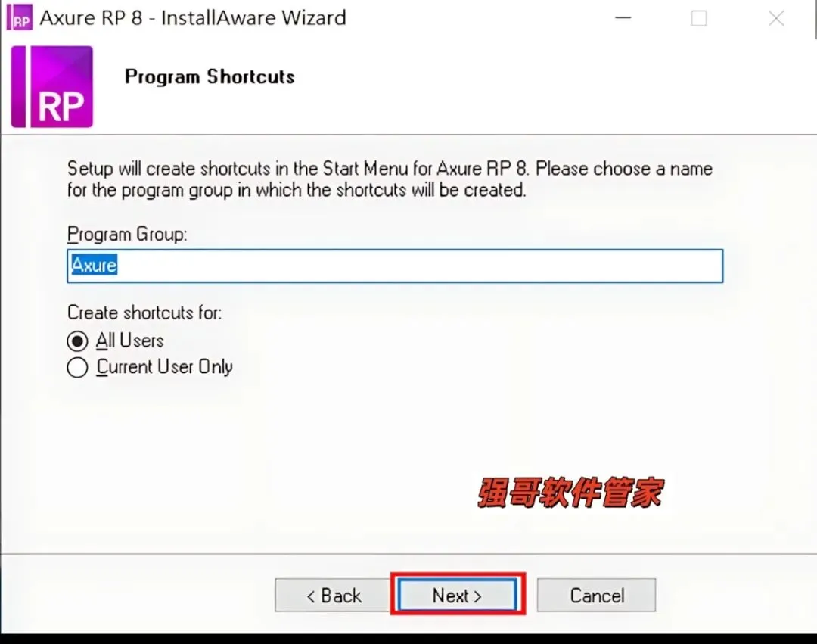Image resolution: width=817 pixels, height=644 pixels.
Task: Click the highlighted Axure text in the field
Action: click(94, 265)
